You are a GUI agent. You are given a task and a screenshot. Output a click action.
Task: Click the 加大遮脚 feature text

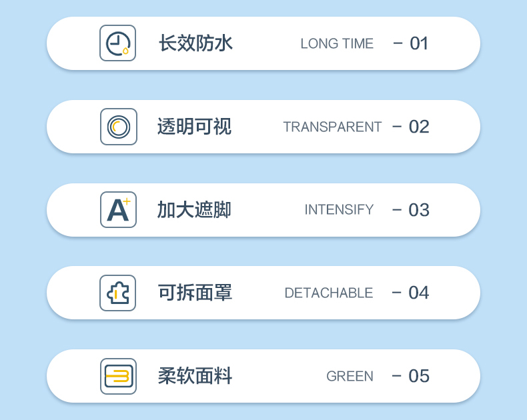pos(194,210)
